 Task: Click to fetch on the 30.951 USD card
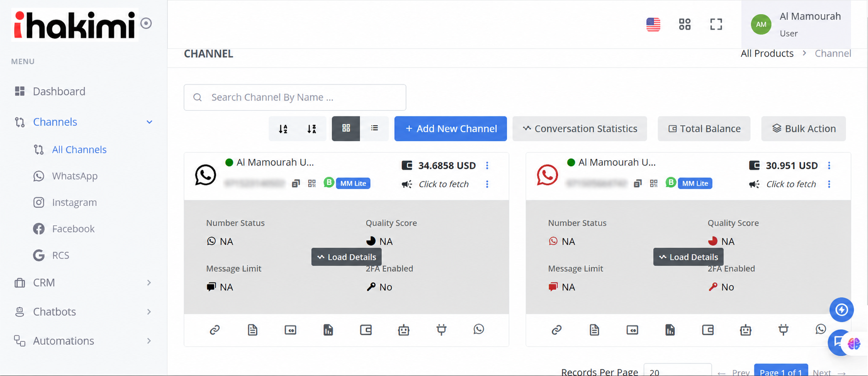coord(791,184)
